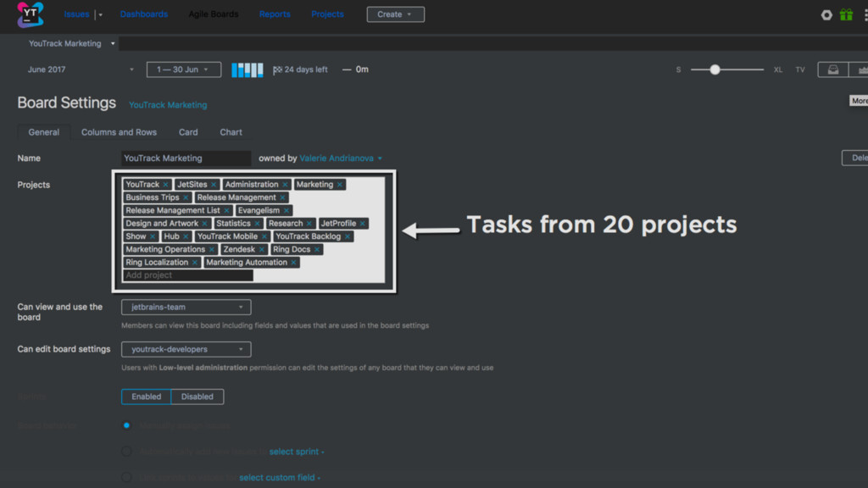Go to Issues in top navigation

[76, 14]
